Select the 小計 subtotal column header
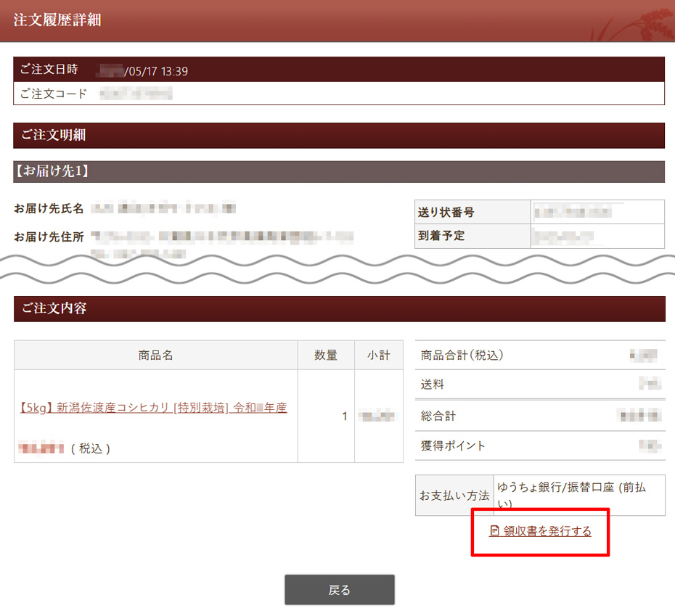 pos(378,354)
